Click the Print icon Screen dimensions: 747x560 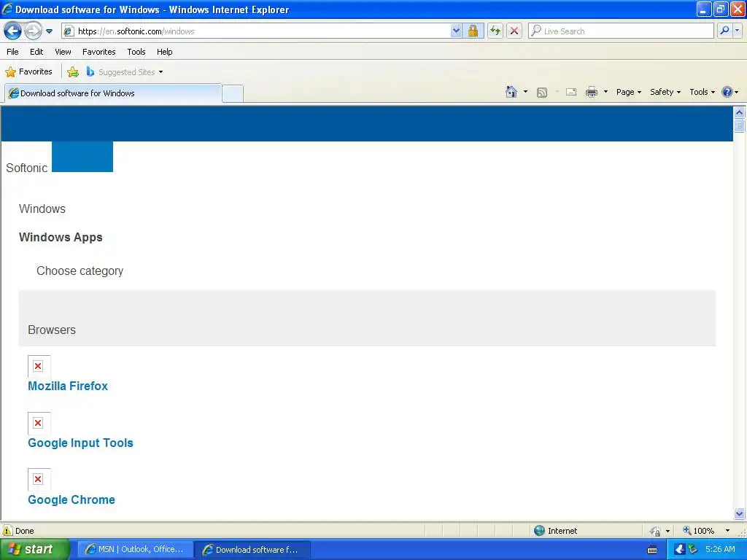click(591, 92)
